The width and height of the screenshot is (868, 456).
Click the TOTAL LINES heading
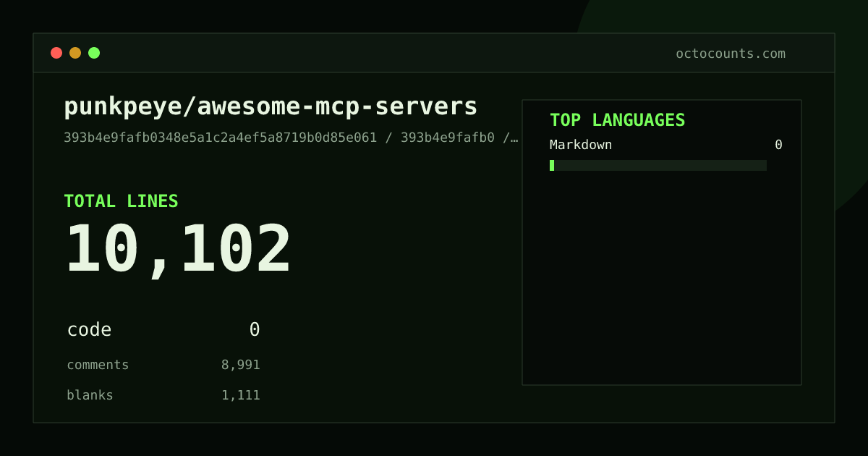[121, 201]
